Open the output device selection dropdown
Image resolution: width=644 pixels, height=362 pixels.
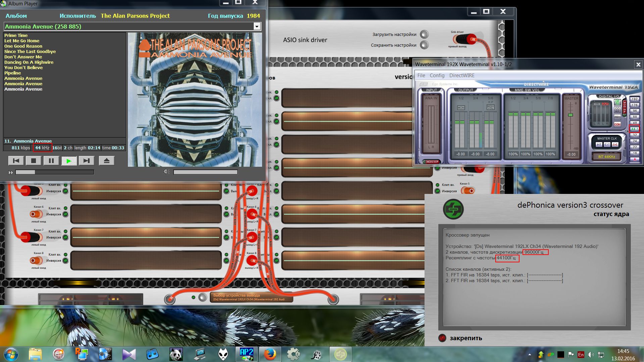pyautogui.click(x=252, y=298)
